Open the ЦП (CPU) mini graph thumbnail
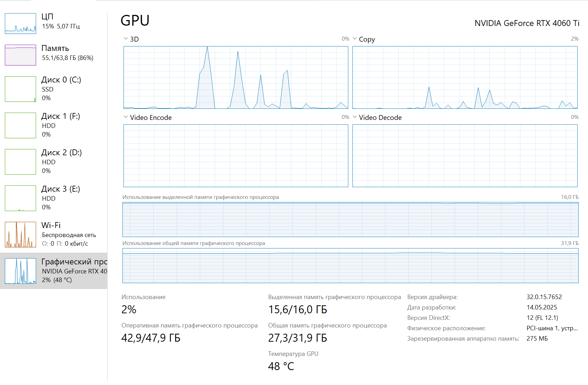This screenshot has width=588, height=385. (20, 24)
